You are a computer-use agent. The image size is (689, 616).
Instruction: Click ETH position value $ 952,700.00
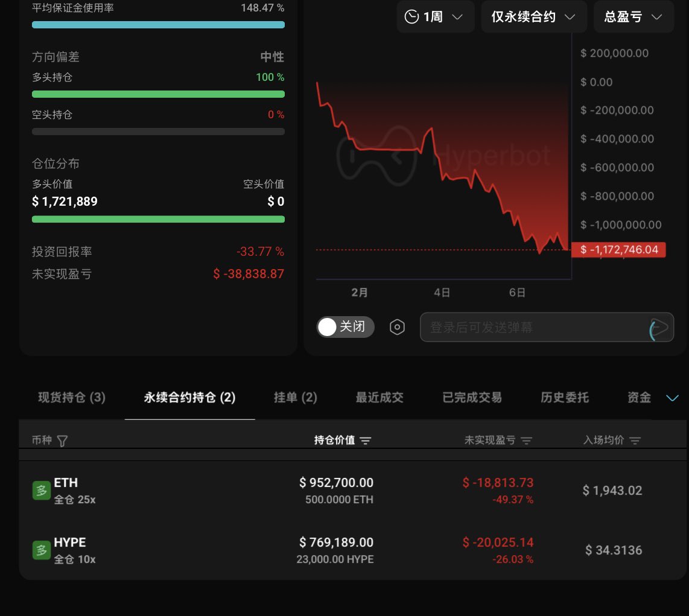coord(336,483)
